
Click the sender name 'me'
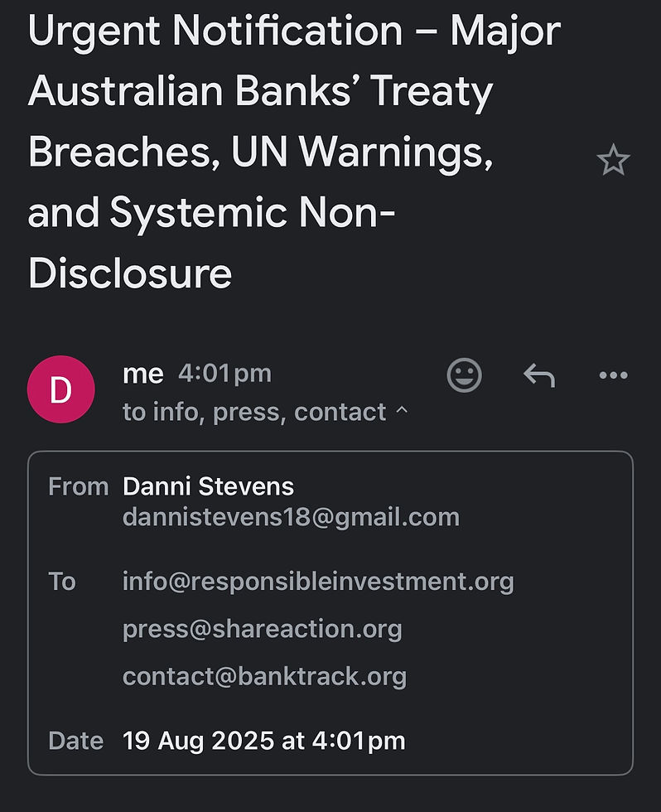point(142,374)
